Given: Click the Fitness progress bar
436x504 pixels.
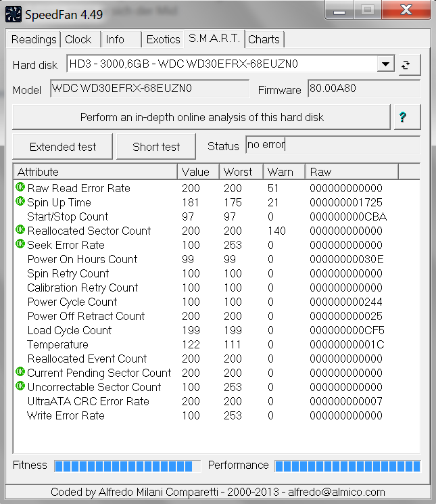Looking at the screenshot, I should tap(128, 466).
